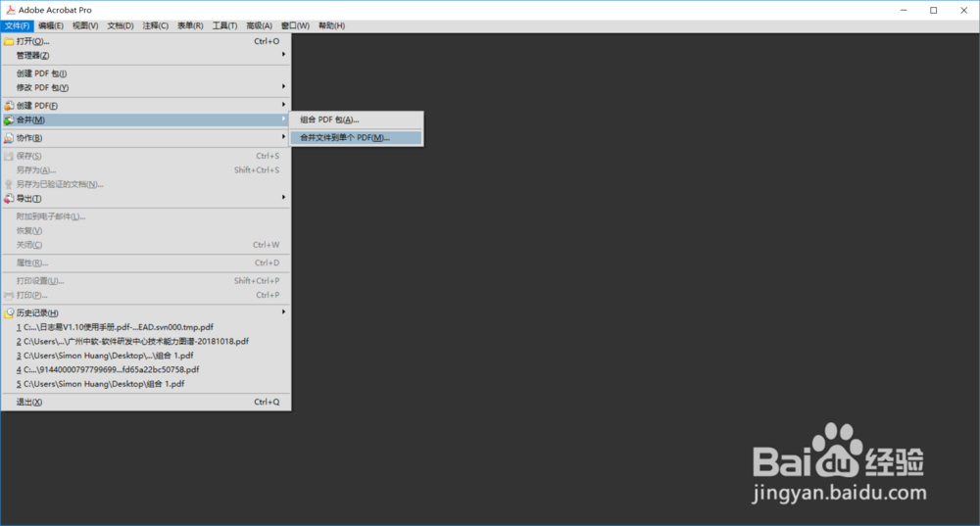Open recent file 91440000797799699...fd65a22bc50758.pdf
The image size is (980, 526).
click(x=146, y=370)
